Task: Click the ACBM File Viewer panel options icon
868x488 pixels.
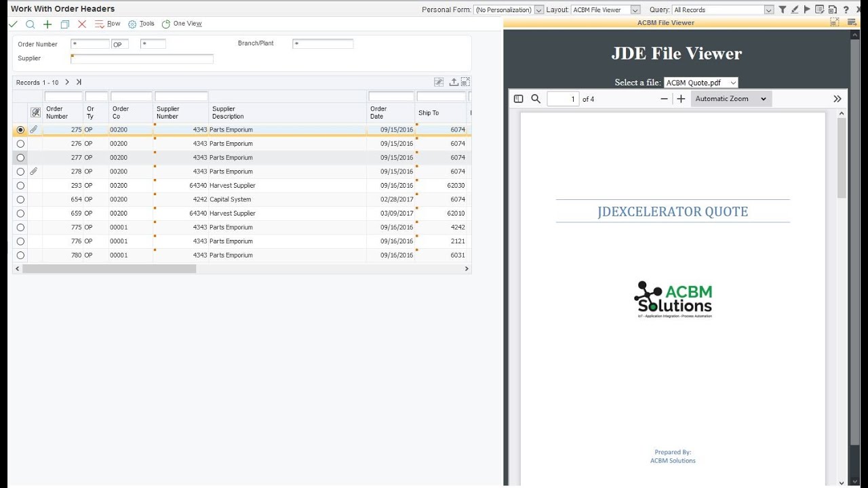Action: coord(854,22)
